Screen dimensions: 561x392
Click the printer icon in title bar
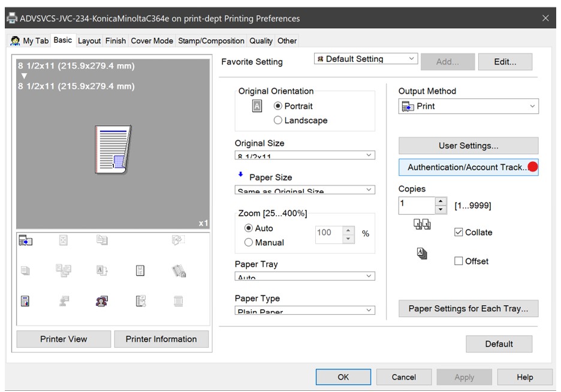pyautogui.click(x=11, y=19)
